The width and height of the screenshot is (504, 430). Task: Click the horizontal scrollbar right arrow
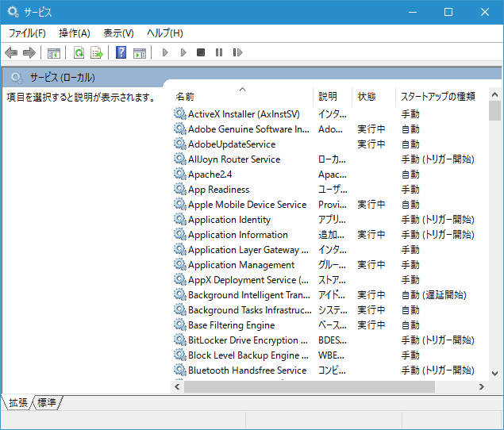[482, 387]
